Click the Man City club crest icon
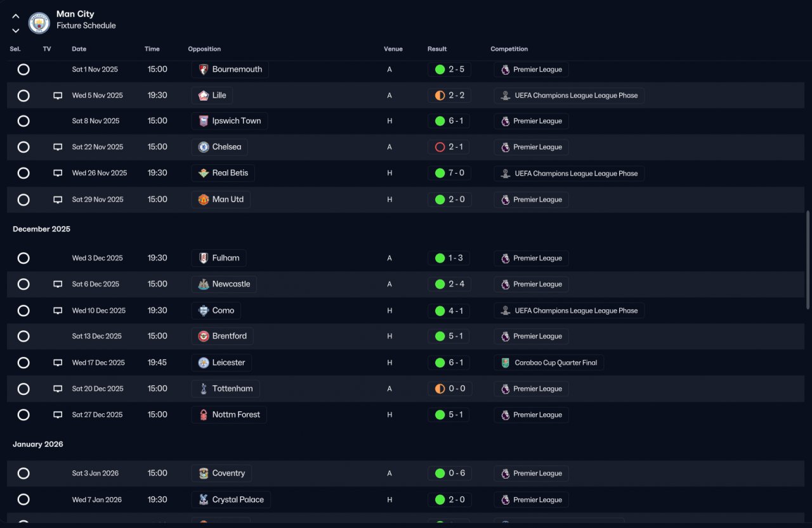The height and width of the screenshot is (528, 812). (x=39, y=23)
